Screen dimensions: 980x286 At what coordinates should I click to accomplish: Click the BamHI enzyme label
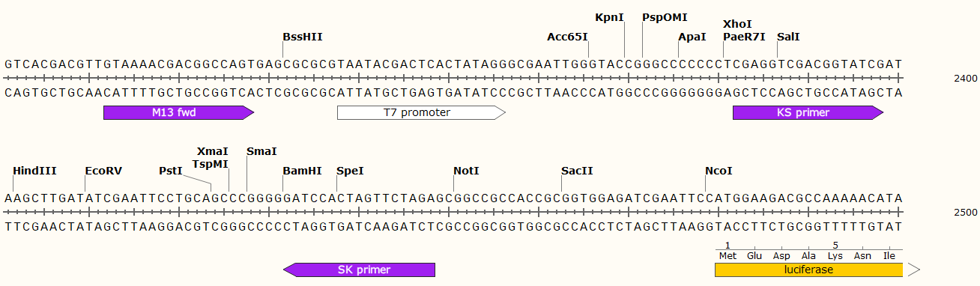tap(302, 171)
